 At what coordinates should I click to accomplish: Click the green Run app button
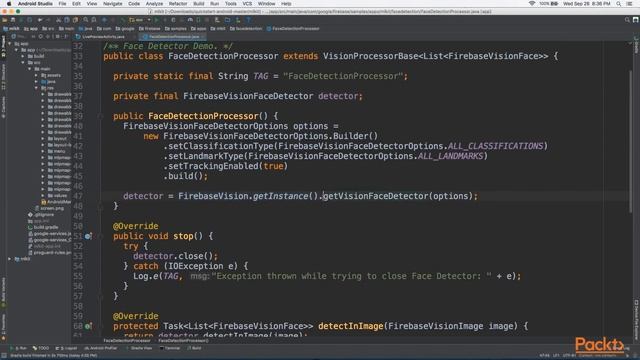[156, 20]
